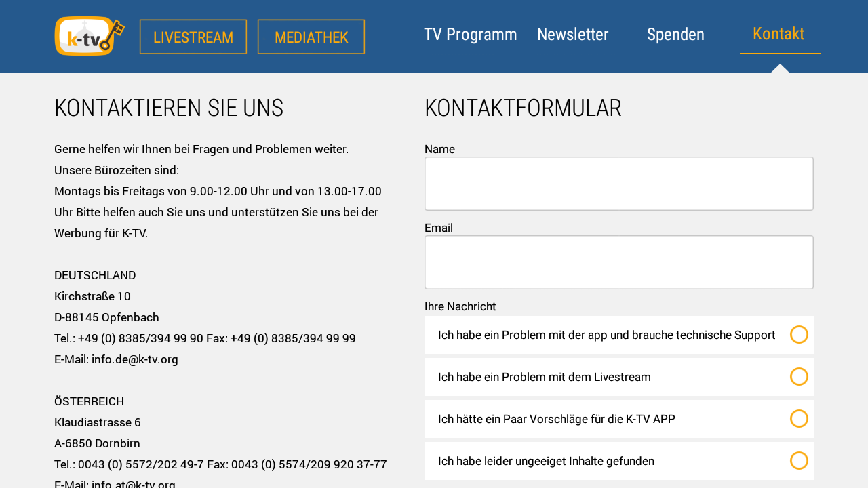Click the Name input field
Screen dimensions: 868x488
tap(618, 183)
